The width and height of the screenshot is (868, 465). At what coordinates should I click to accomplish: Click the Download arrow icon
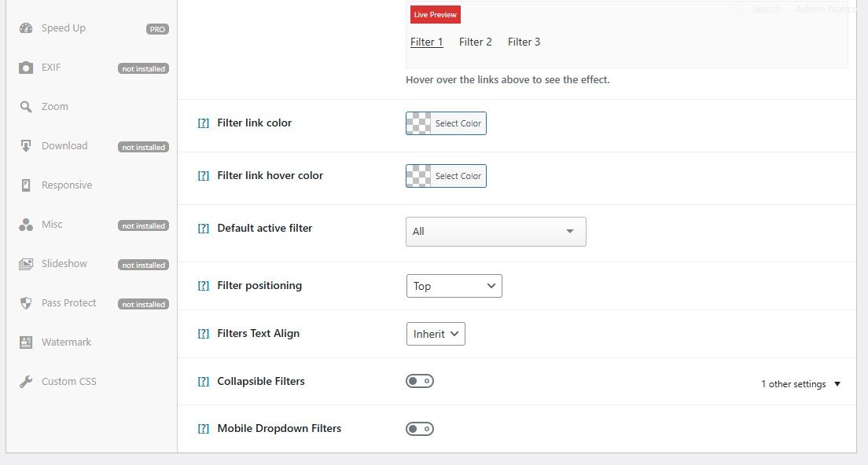26,146
